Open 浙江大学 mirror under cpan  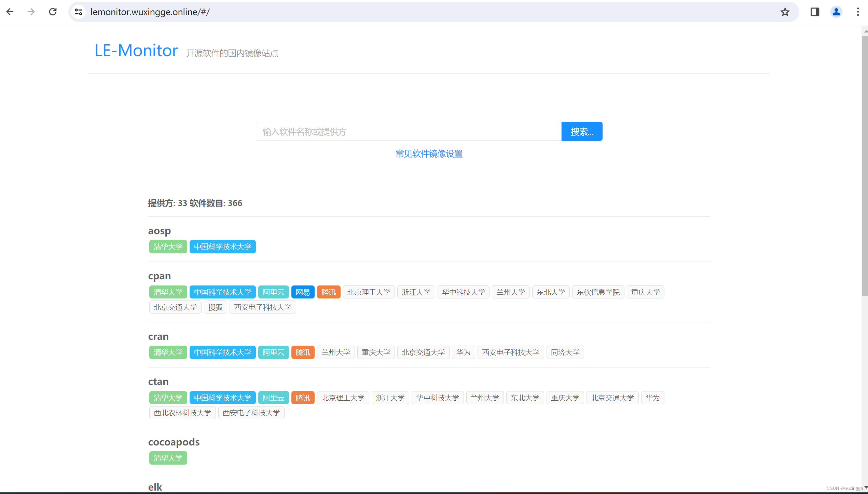(x=416, y=292)
